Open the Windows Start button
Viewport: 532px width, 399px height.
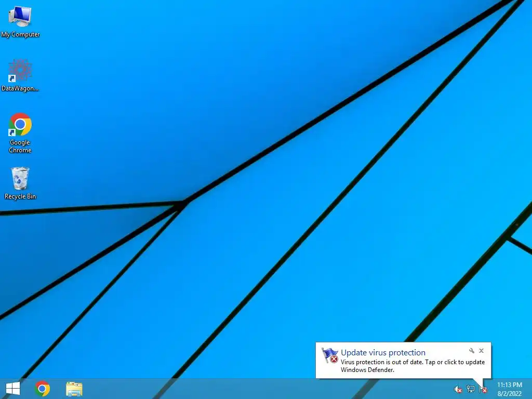click(x=13, y=389)
